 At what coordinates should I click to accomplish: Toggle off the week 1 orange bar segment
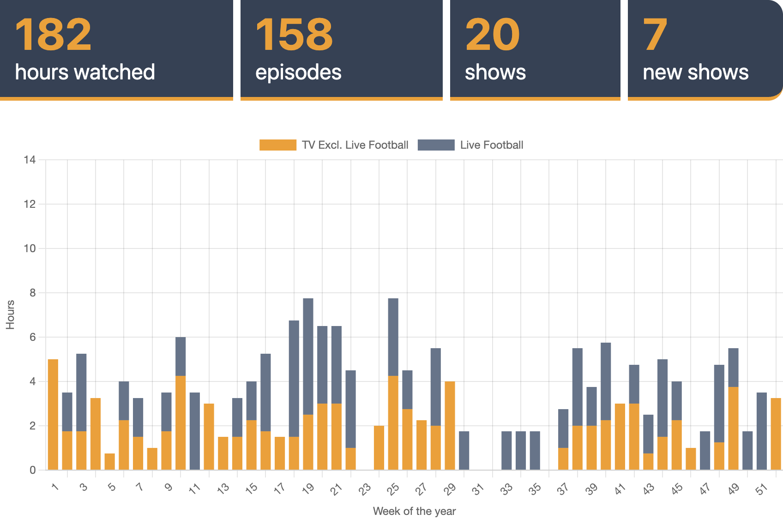(53, 416)
